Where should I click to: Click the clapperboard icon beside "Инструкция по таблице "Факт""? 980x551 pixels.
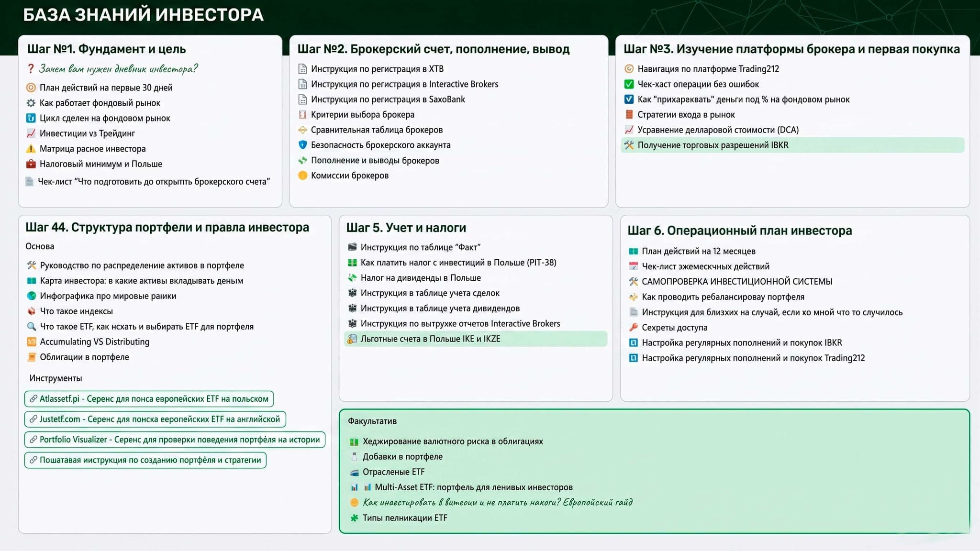coord(352,247)
